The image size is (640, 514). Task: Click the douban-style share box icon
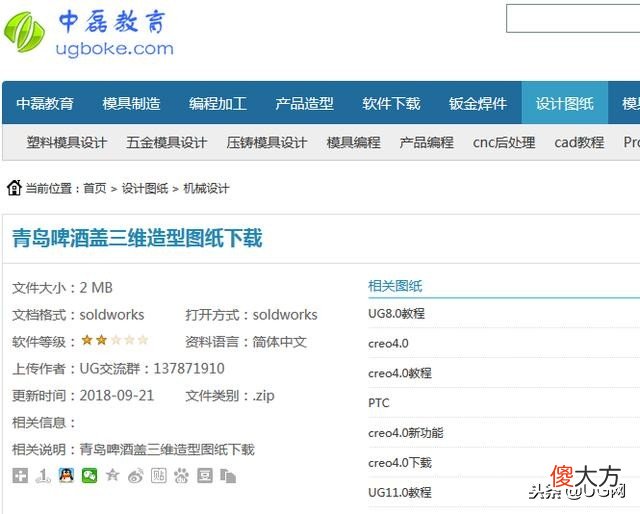pos(205,476)
